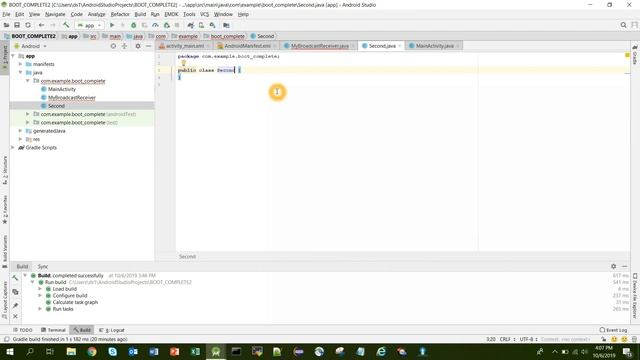Expand the Run tasks node

[40, 309]
